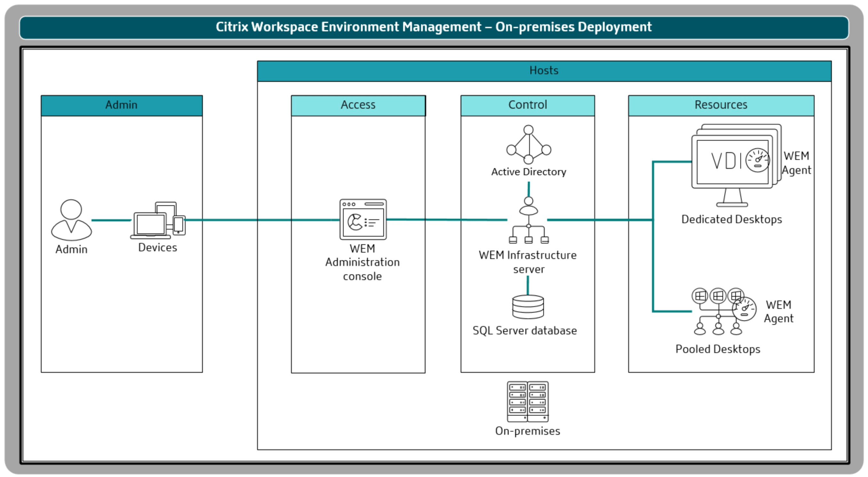Click the SQL Server database label
This screenshot has width=868, height=477.
[525, 331]
